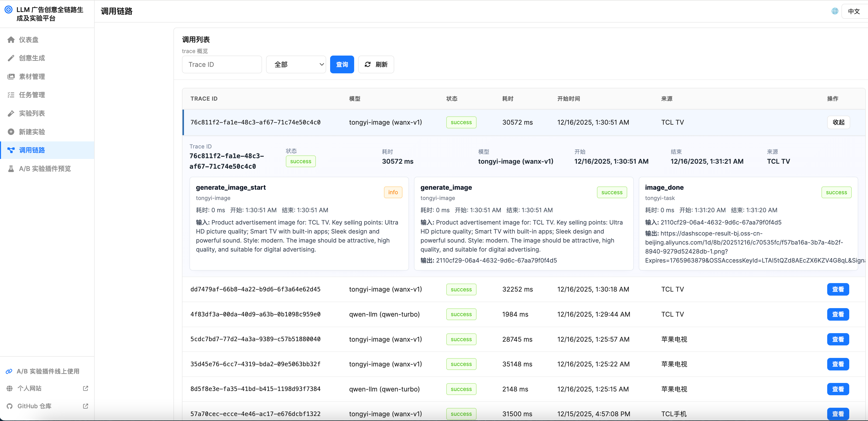Open the 素材管理 menu item

tap(47, 77)
